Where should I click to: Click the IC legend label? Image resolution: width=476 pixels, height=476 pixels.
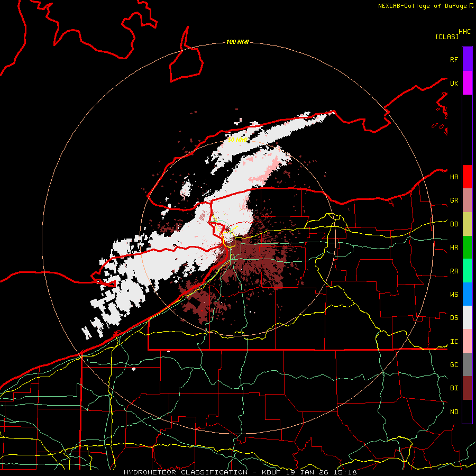click(x=454, y=342)
